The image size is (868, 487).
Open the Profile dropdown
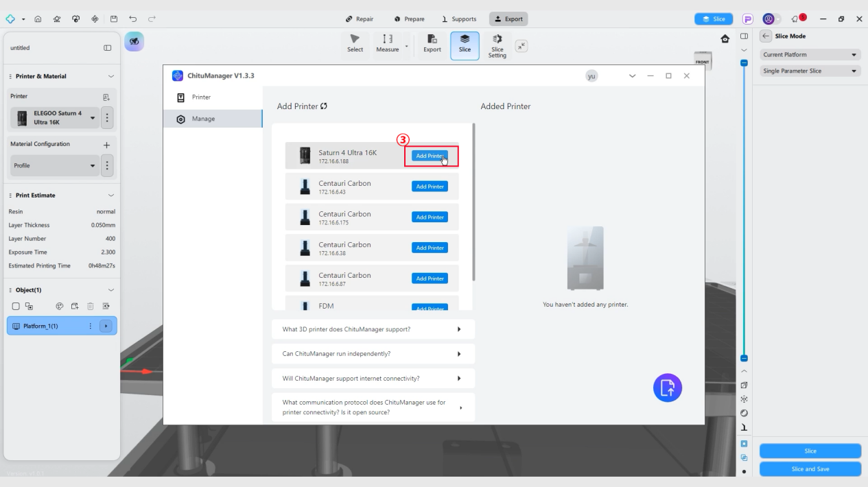(54, 165)
